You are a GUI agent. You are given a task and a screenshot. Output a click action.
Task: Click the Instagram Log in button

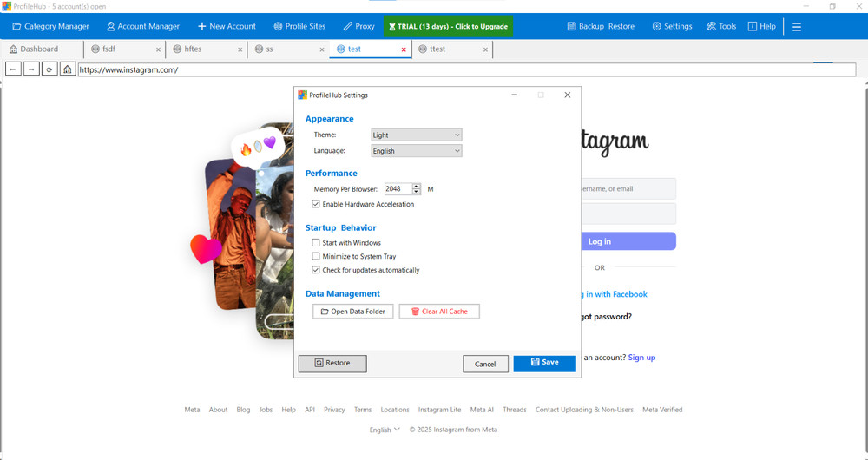pyautogui.click(x=628, y=241)
